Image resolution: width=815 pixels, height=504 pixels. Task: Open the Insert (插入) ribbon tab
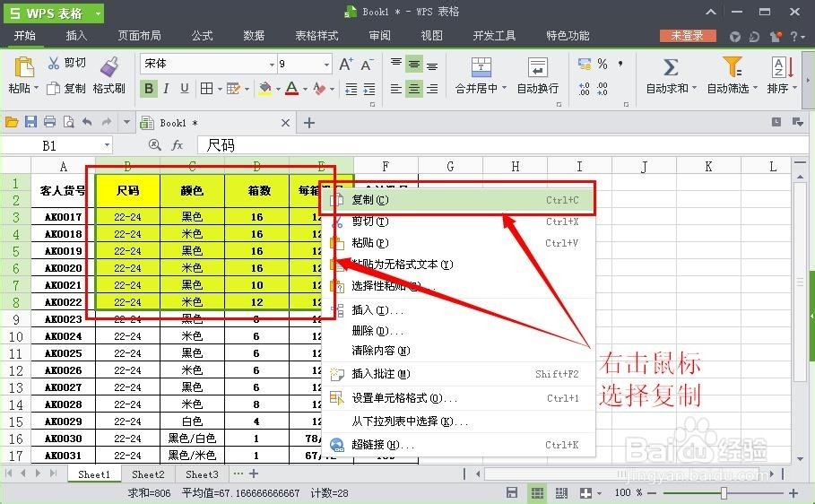76,35
